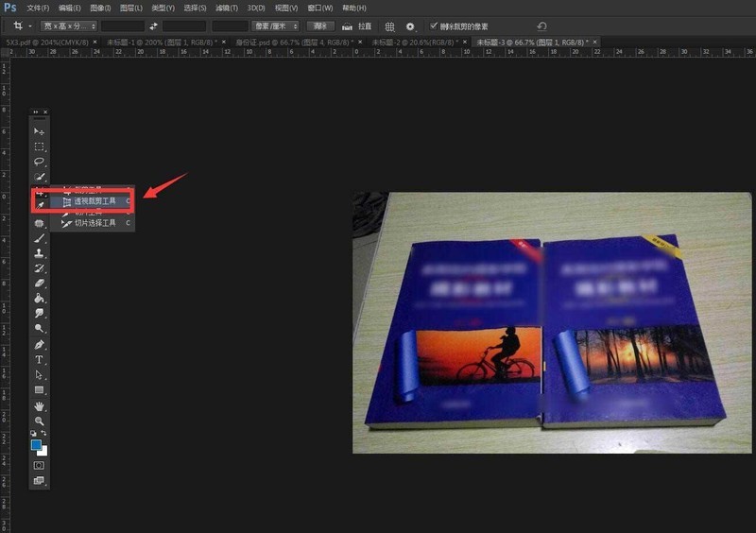Switch to the 未标题-1 document tab
The height and width of the screenshot is (533, 756).
tap(161, 43)
